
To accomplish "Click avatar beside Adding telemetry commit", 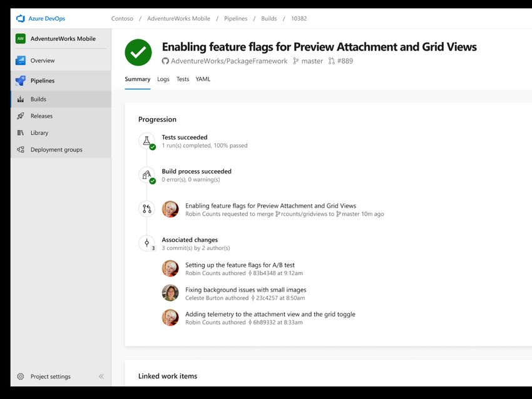I will click(x=170, y=317).
